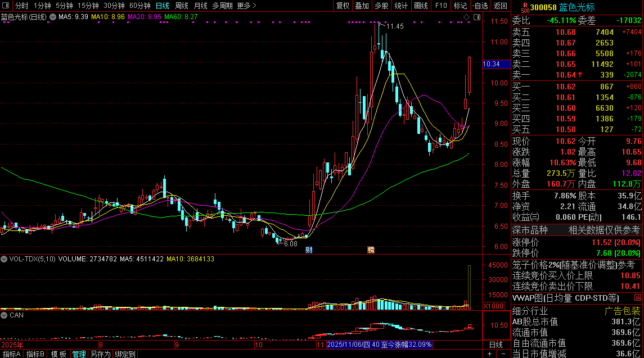Select the 30分钟 period tab
This screenshot has height=358, width=644.
pyautogui.click(x=114, y=6)
